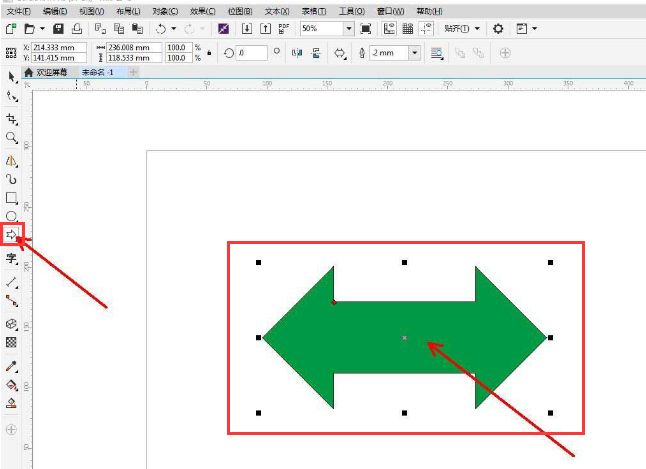This screenshot has height=469, width=646.
Task: Select the Text tool
Action: point(11,258)
